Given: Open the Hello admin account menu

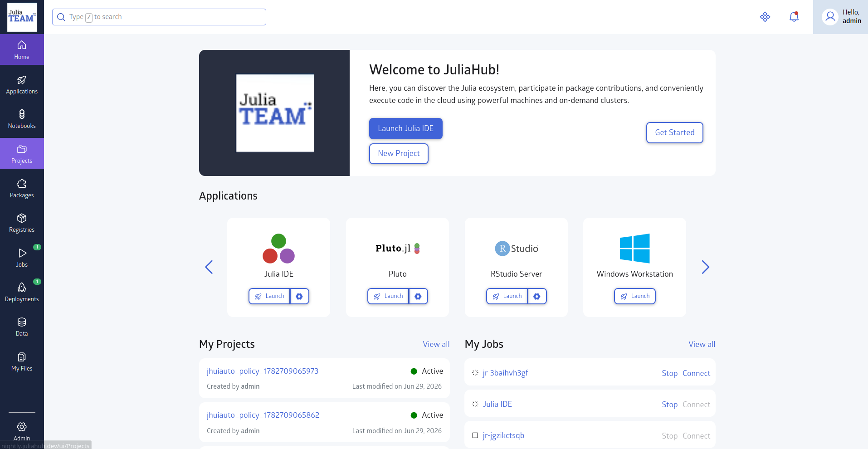Looking at the screenshot, I should (x=840, y=17).
